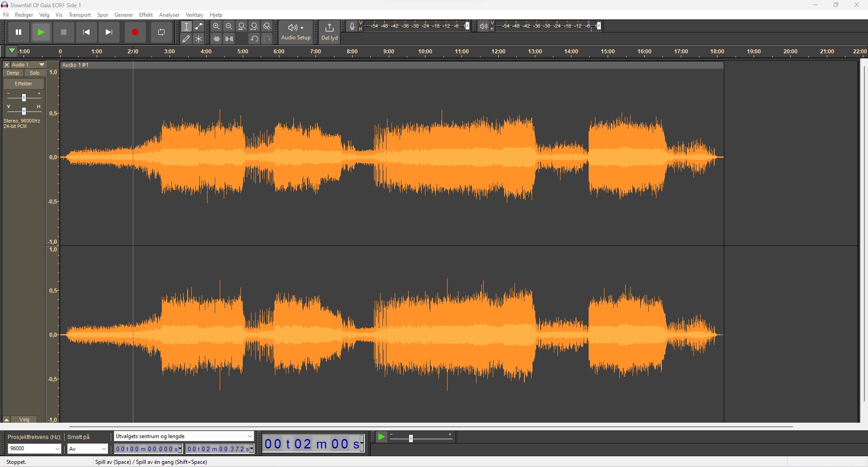Screen dimensions: 868x467
Task: Mute track with Demp button
Action: pos(13,73)
